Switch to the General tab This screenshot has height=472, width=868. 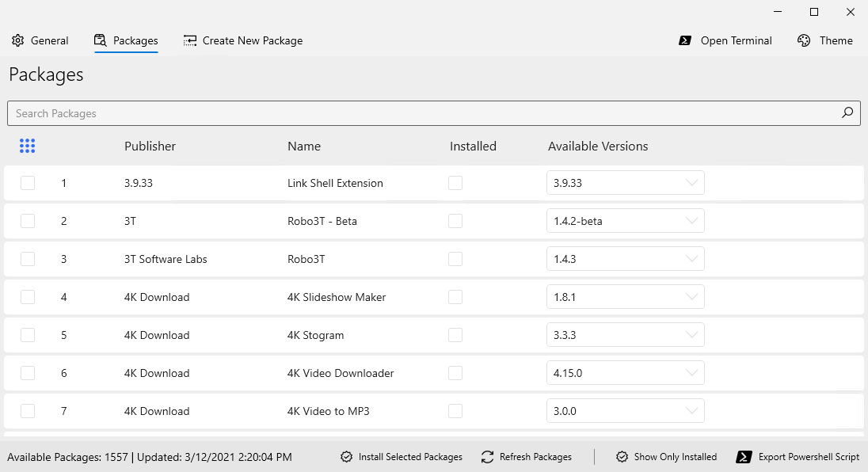click(40, 40)
